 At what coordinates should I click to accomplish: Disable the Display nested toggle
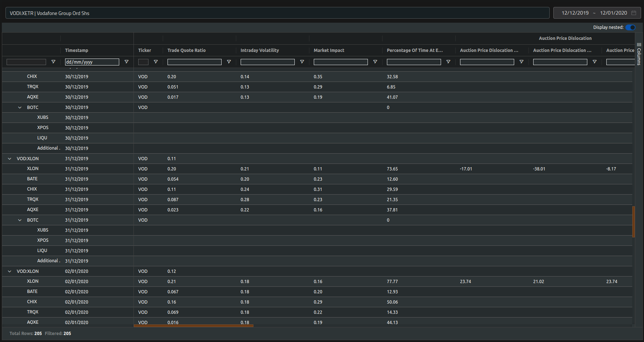tap(630, 27)
